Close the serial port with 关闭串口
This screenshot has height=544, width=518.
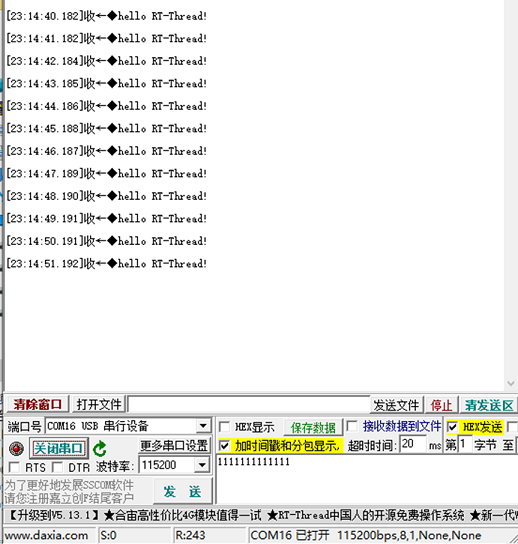coord(59,448)
